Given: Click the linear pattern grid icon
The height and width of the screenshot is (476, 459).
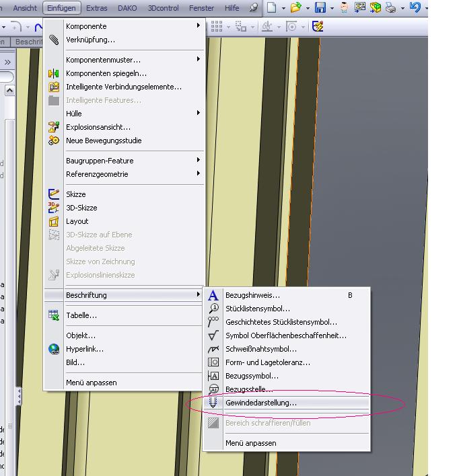Looking at the screenshot, I should pos(217,26).
